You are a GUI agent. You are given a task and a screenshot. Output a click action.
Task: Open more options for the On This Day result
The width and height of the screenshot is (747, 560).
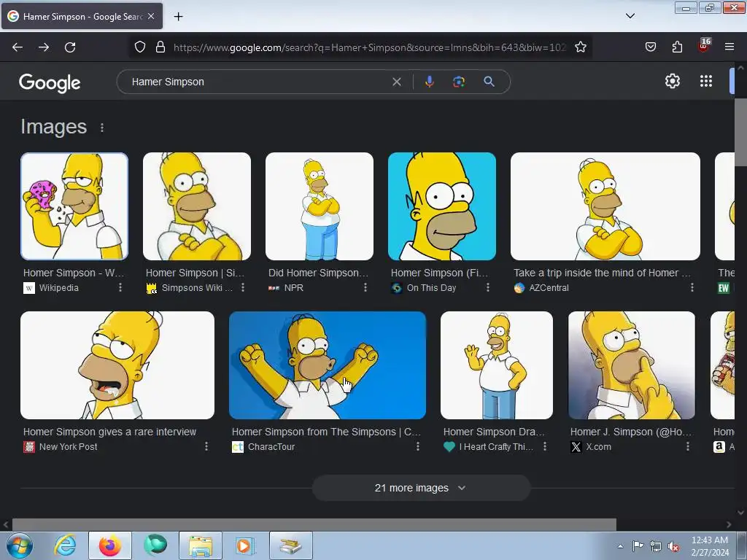tap(488, 287)
